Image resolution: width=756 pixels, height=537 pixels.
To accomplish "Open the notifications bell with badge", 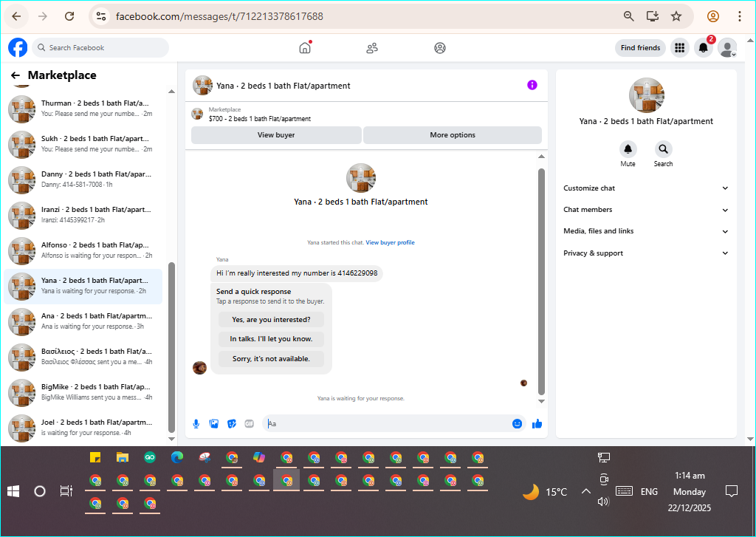I will point(704,48).
